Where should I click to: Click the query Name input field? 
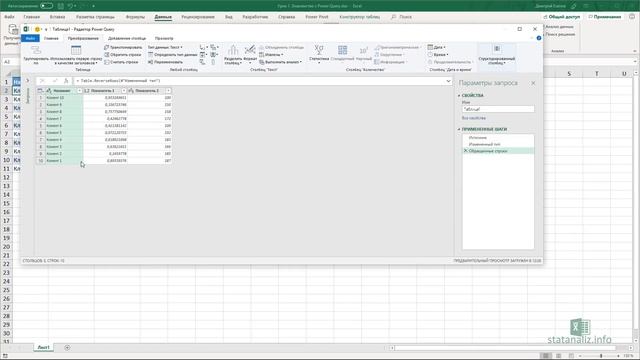point(498,109)
